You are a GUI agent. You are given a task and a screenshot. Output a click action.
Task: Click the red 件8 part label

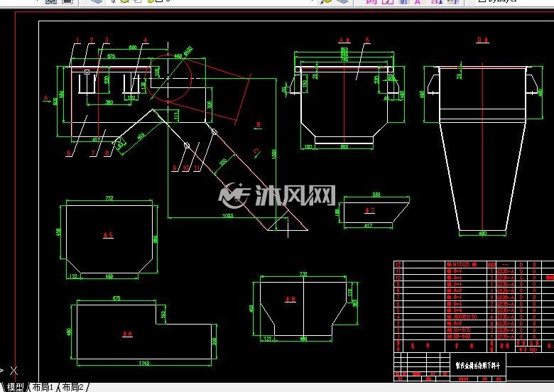[x=290, y=300]
